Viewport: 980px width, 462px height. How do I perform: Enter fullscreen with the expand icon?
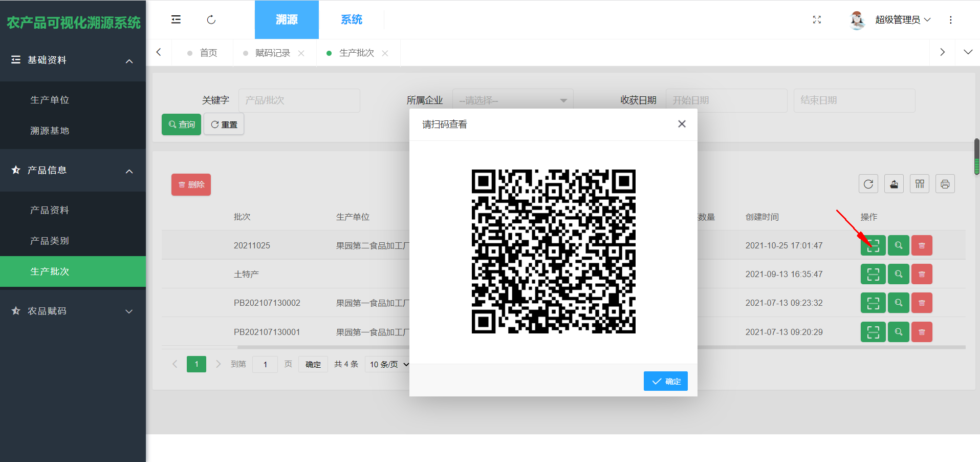click(817, 19)
